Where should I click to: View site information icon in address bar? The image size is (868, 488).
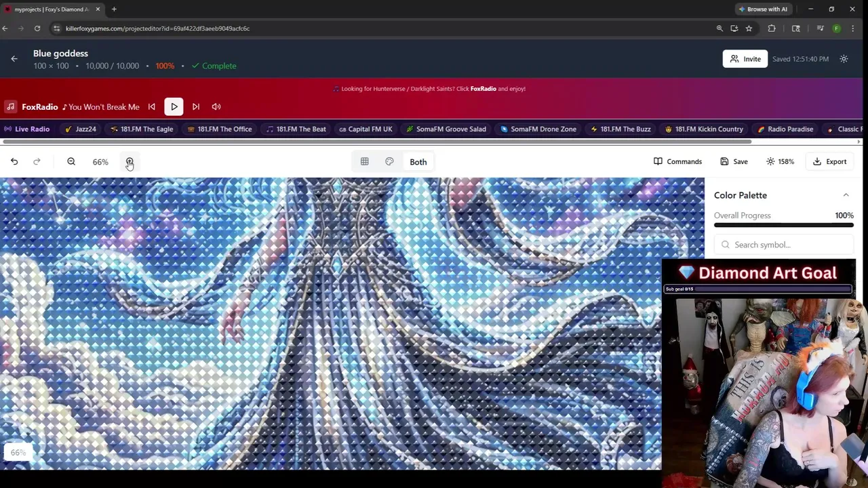click(57, 28)
